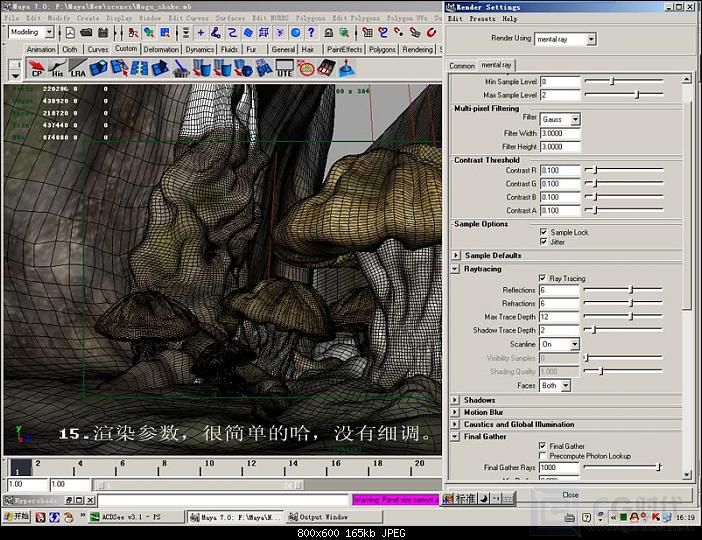
Task: Click the Close button in Render Settings
Action: (x=570, y=495)
